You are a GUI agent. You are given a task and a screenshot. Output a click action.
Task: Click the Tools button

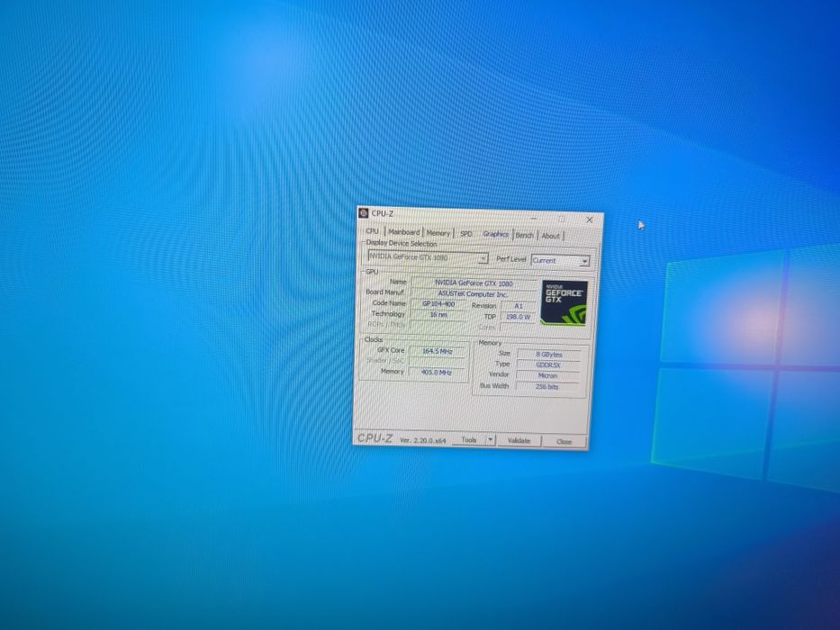tap(468, 439)
